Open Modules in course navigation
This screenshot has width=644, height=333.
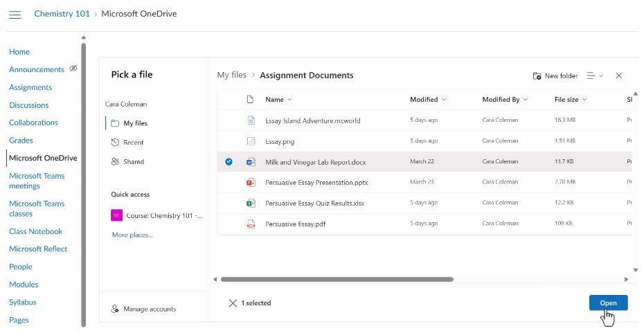[24, 284]
